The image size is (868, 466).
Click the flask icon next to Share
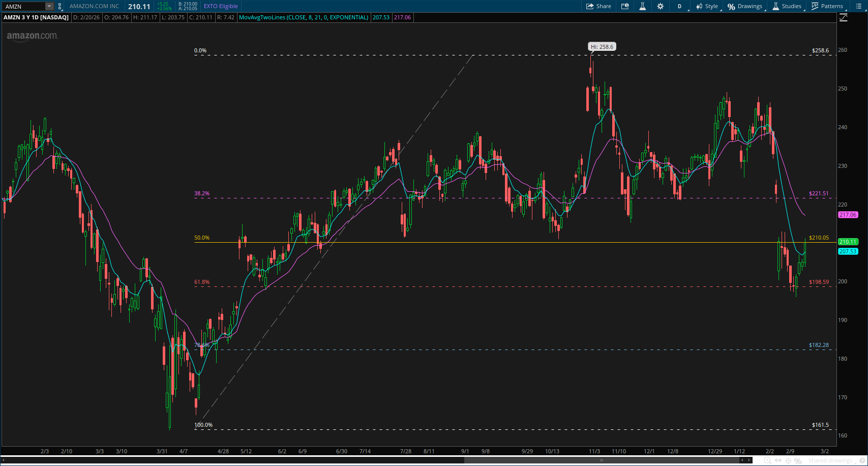coord(643,6)
